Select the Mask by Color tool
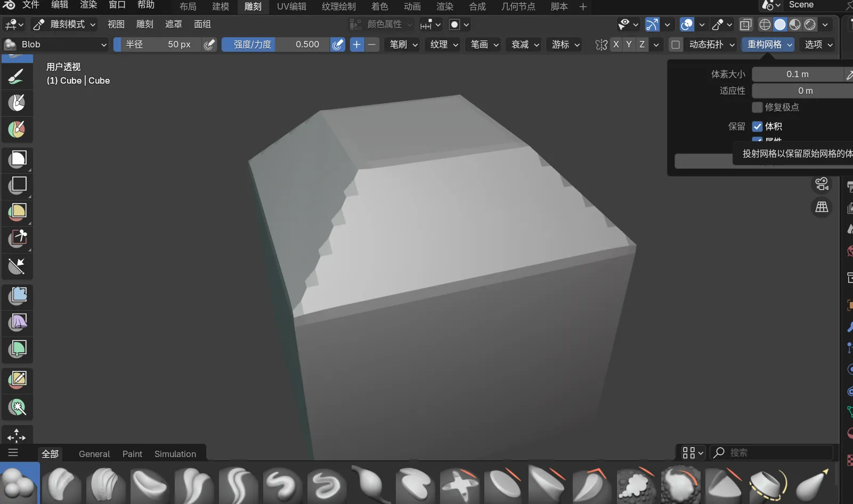This screenshot has height=504, width=853. click(18, 408)
